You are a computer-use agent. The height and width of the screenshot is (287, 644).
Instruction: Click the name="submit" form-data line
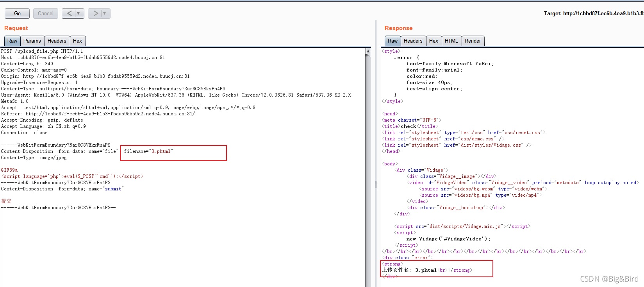pyautogui.click(x=62, y=189)
